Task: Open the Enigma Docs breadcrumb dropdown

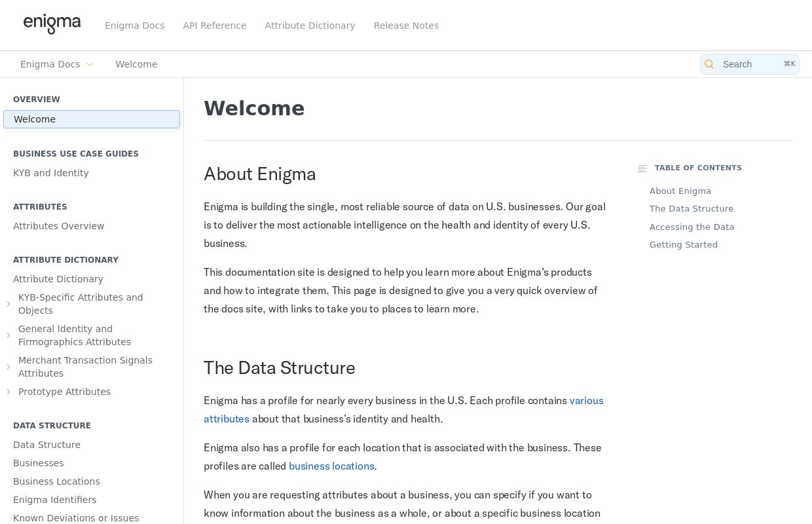Action: coord(57,64)
